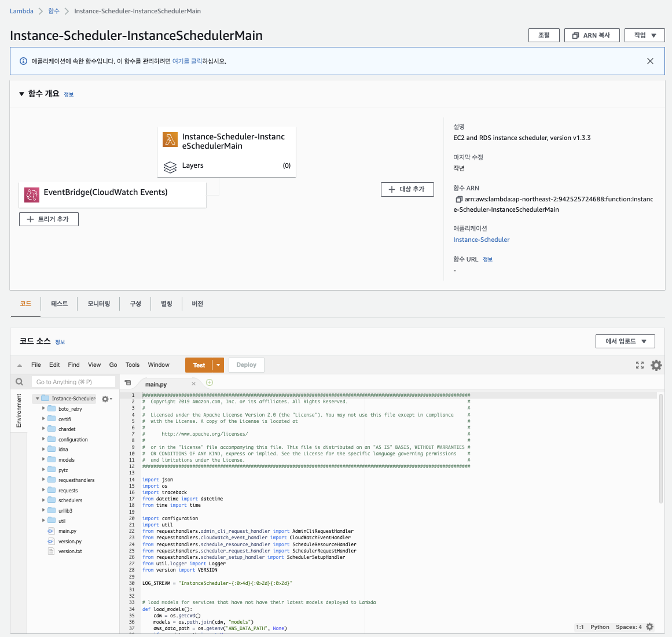Expand the boto_retry folder
This screenshot has height=637, width=672.
pos(43,408)
